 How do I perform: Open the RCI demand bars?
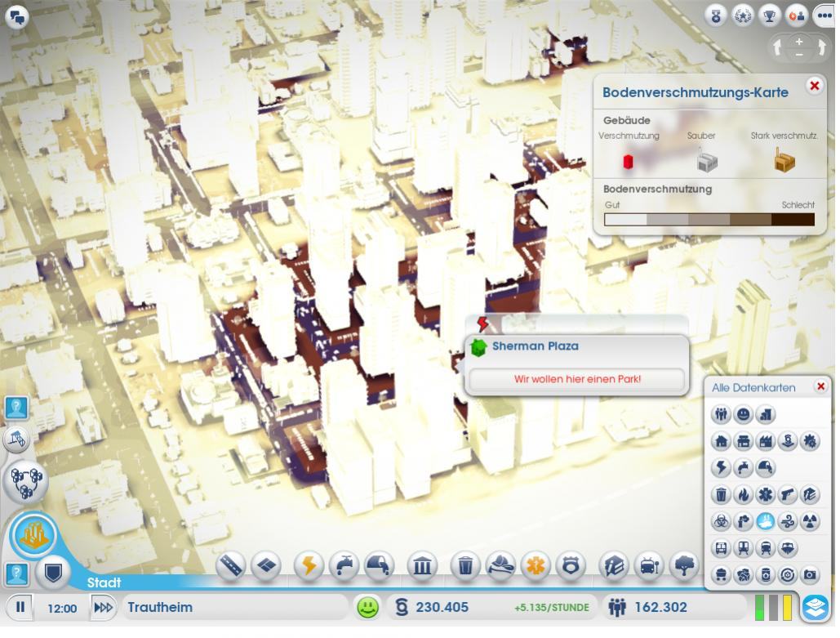pos(773,608)
